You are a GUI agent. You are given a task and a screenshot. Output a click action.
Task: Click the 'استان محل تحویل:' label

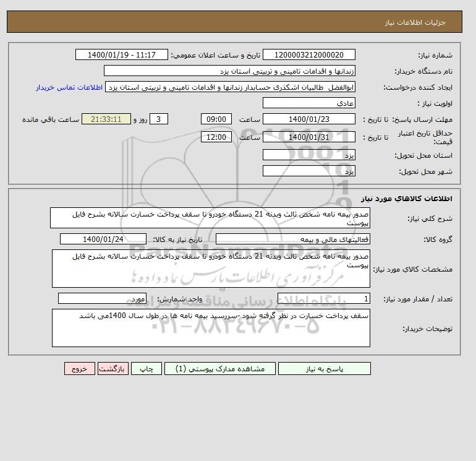[x=423, y=155]
